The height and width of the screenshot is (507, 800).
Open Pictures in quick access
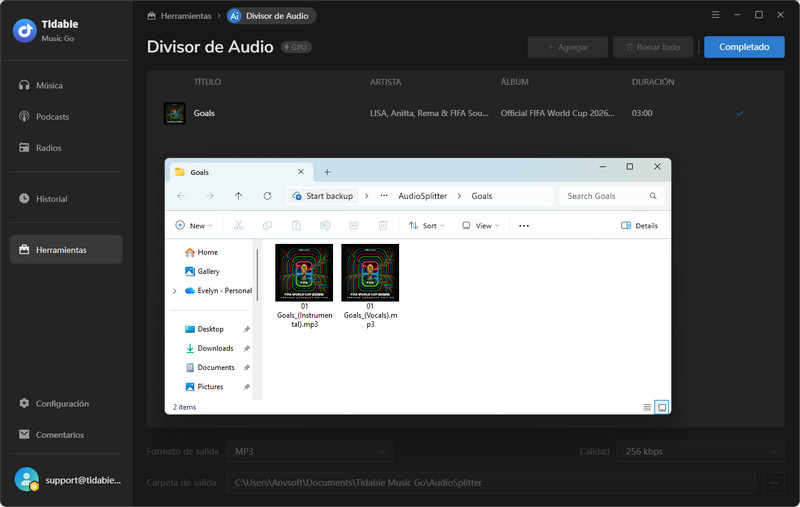(x=204, y=387)
